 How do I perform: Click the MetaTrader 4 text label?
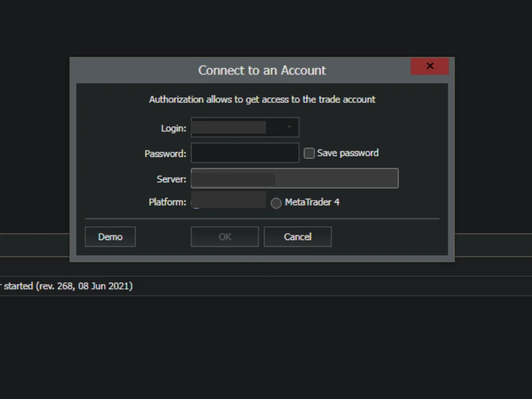[312, 203]
